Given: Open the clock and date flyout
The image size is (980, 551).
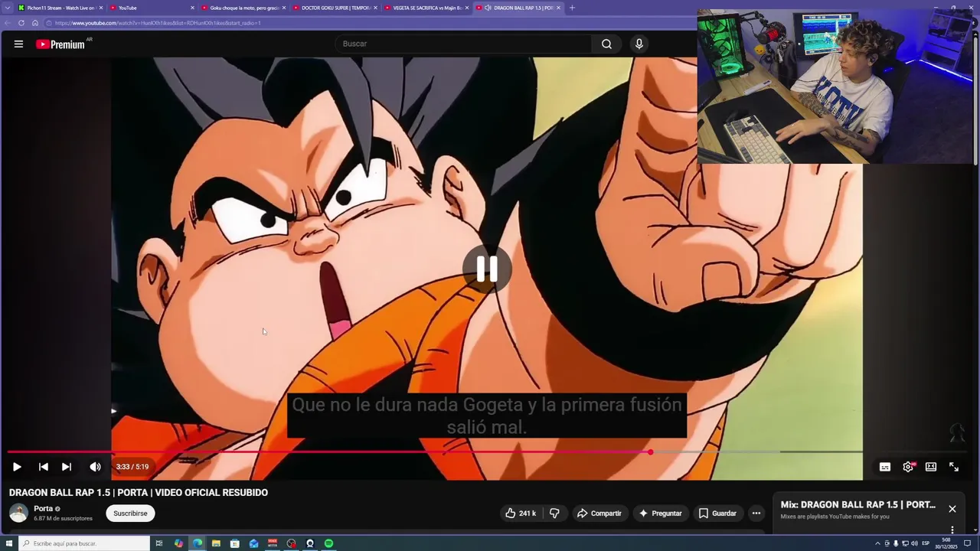Looking at the screenshot, I should [x=946, y=543].
